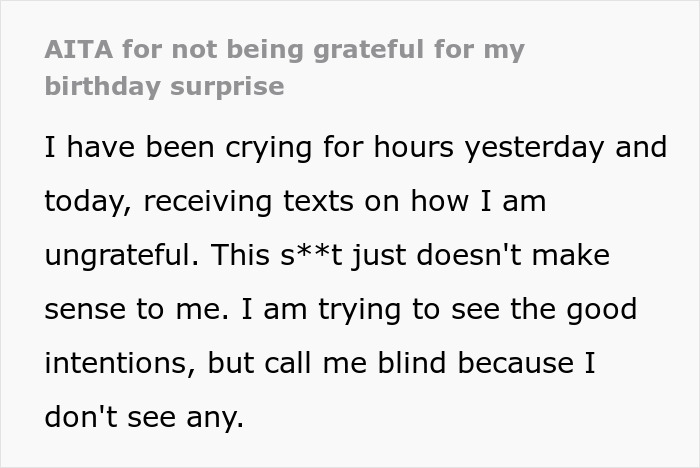Click the word "surprise" in the title

click(229, 86)
